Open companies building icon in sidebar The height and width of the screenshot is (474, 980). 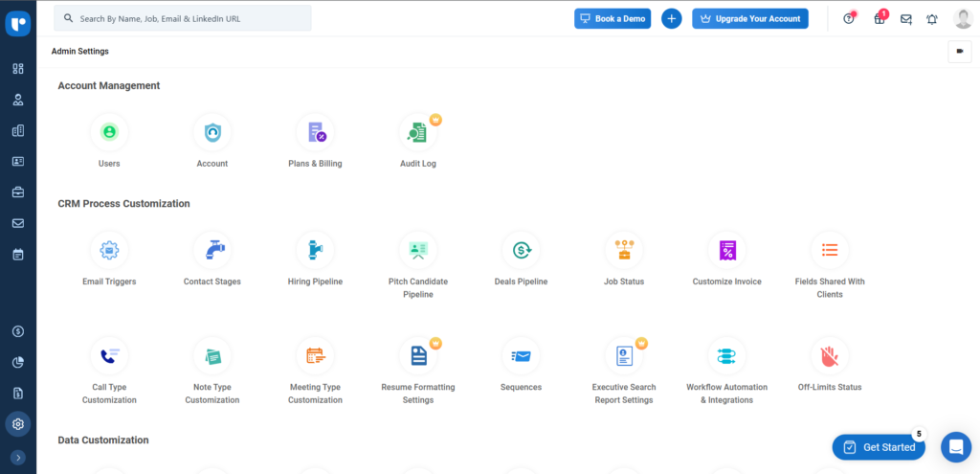point(18,130)
